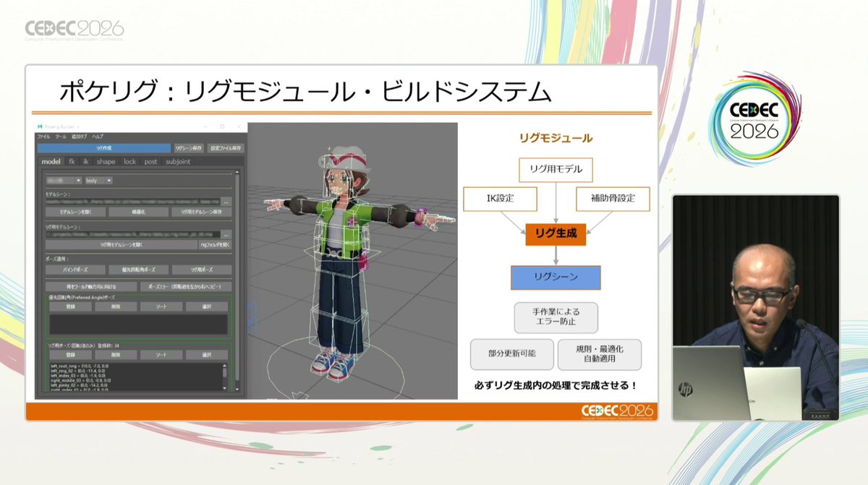Open the body dropdown

(98, 180)
